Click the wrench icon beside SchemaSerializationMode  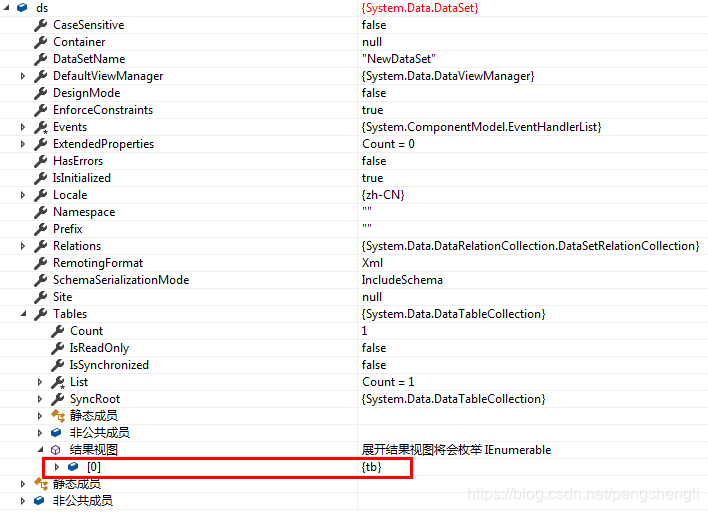(x=41, y=280)
